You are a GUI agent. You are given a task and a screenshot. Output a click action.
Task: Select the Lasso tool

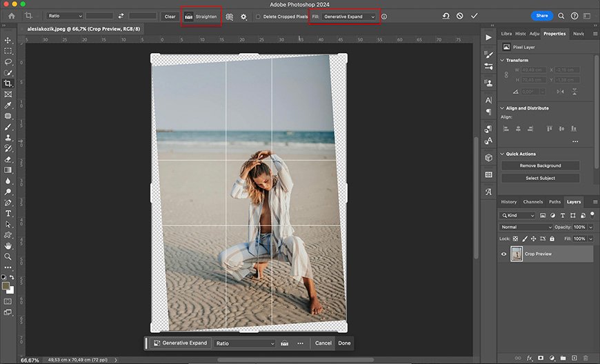[8, 61]
